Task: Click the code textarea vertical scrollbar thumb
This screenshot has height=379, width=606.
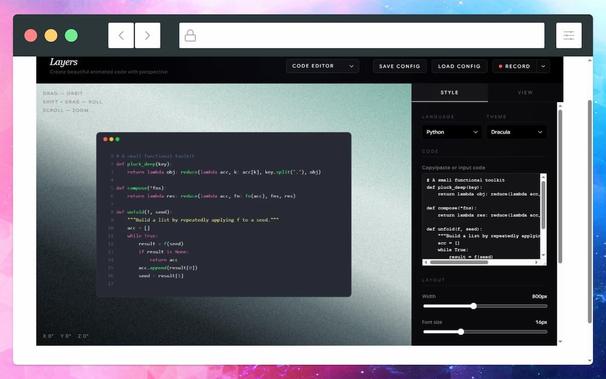Action: point(543,205)
